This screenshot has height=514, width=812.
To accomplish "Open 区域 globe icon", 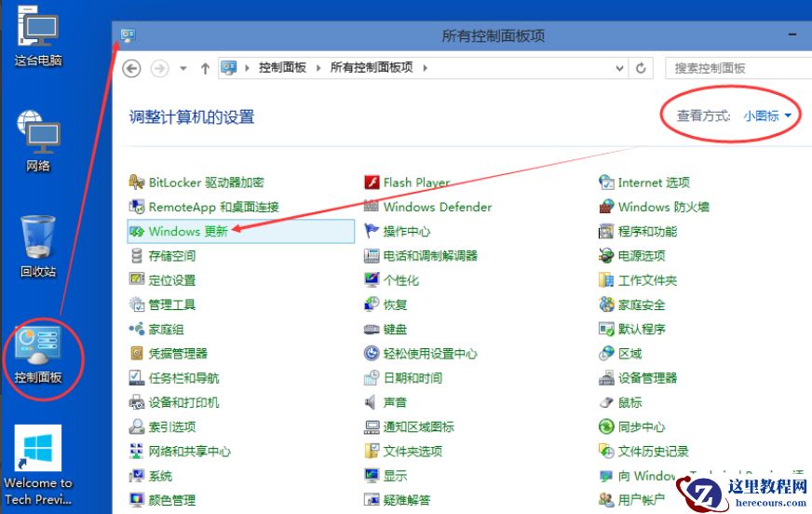I will [x=606, y=354].
